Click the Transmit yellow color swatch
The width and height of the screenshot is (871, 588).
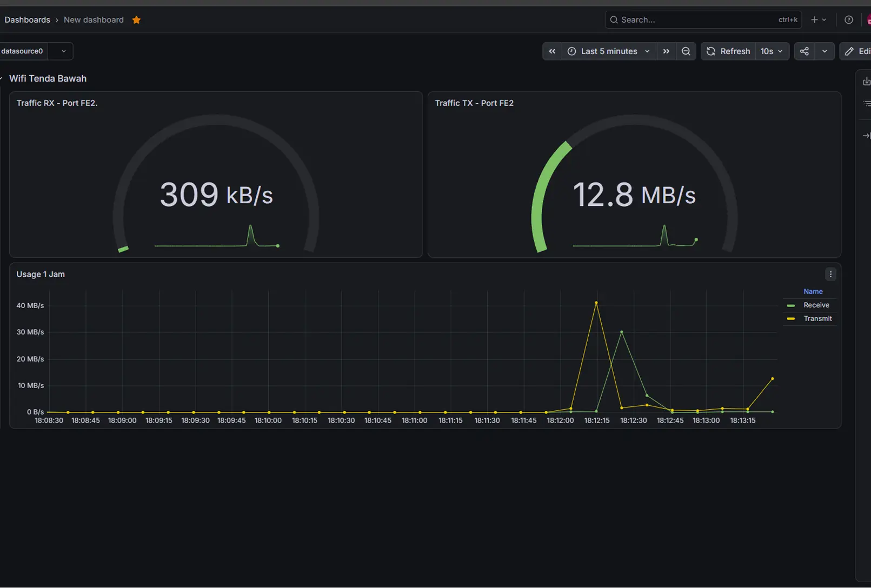click(x=791, y=319)
